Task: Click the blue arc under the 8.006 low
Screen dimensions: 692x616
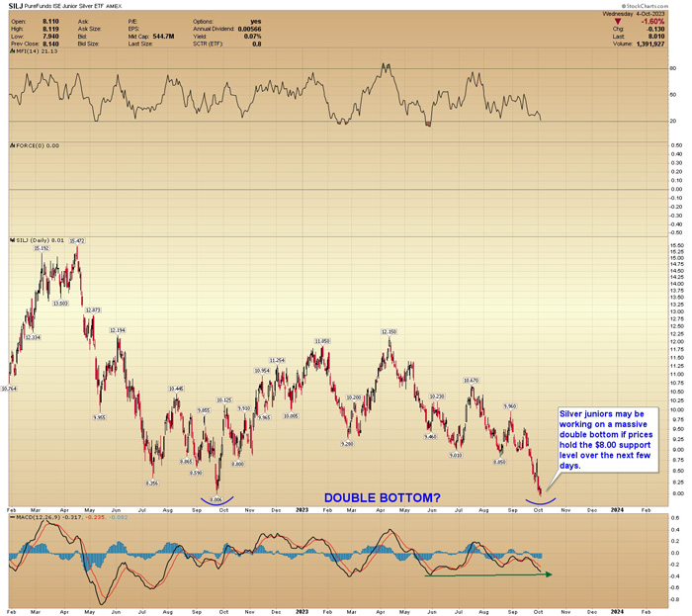Action: coord(216,501)
